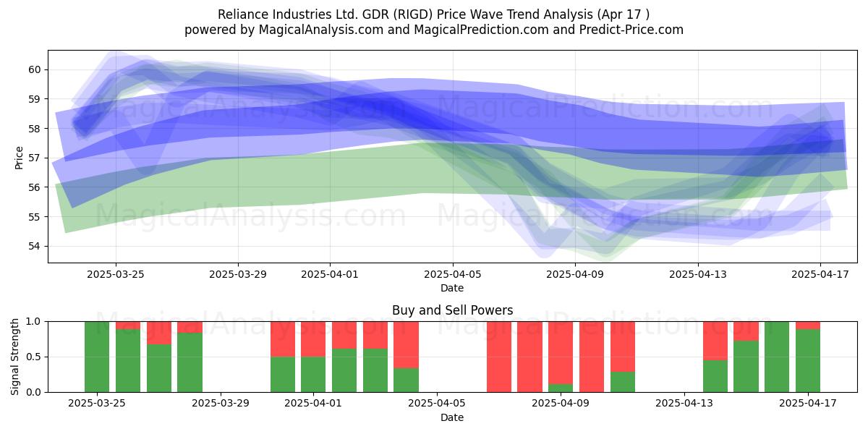Click 2025-04-09 date tick under bar chart
The height and width of the screenshot is (434, 868).
click(x=561, y=404)
